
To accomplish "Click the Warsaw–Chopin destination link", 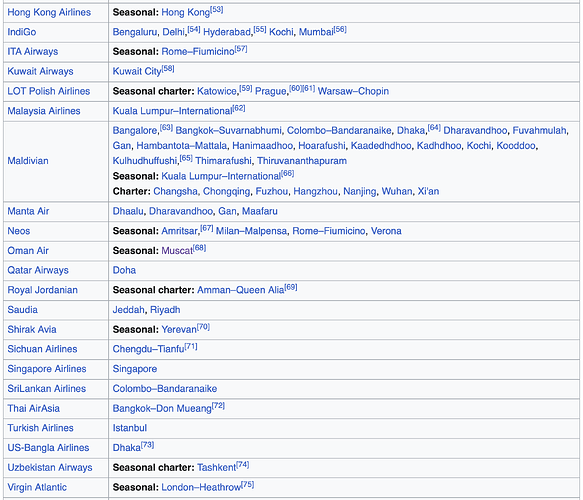I will [x=353, y=91].
